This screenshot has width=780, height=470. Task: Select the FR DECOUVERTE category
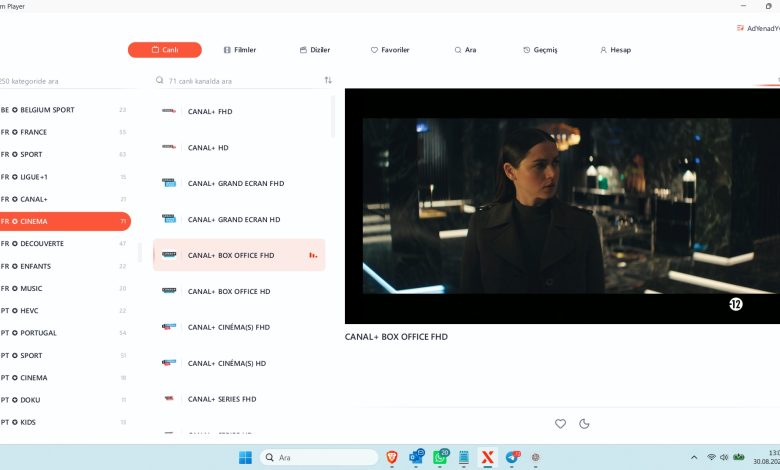[65, 244]
